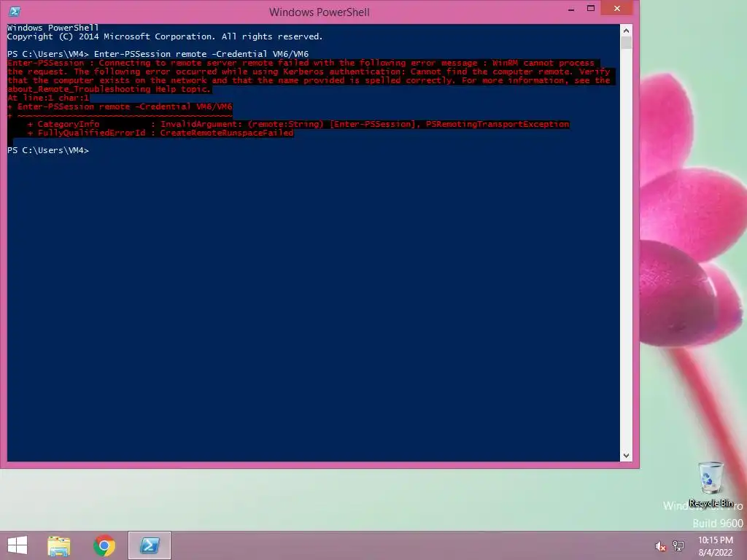Click the CreateRemoteRunspaceFailed error id text
747x560 pixels.
point(227,133)
